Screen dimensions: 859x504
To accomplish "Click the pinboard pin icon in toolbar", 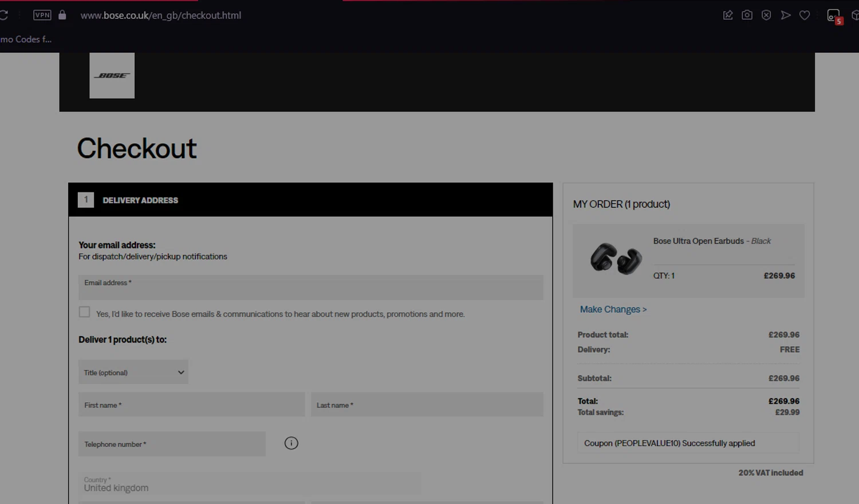I will (x=728, y=15).
